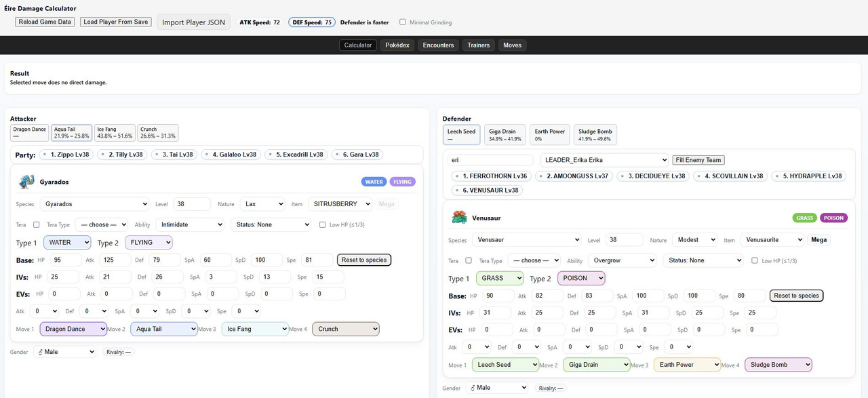Open the SITRUSBERRY item dropdown
Viewport: 868px width, 398px height.
340,203
